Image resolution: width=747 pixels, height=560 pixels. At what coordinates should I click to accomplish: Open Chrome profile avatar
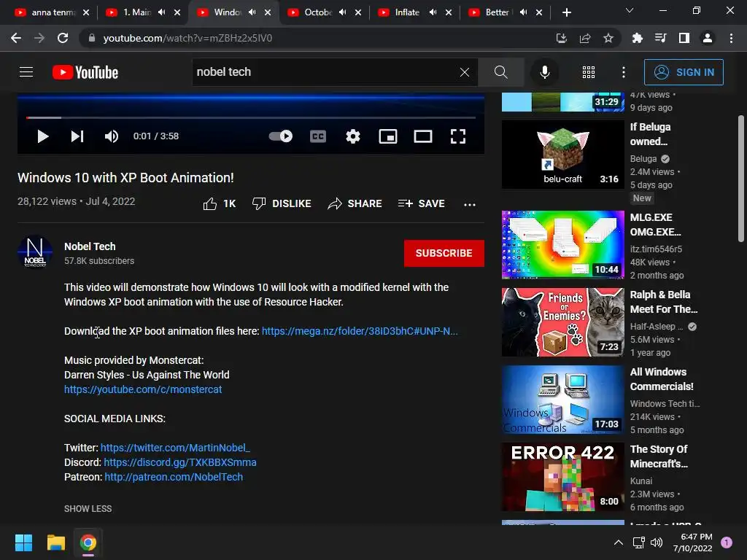(x=708, y=38)
